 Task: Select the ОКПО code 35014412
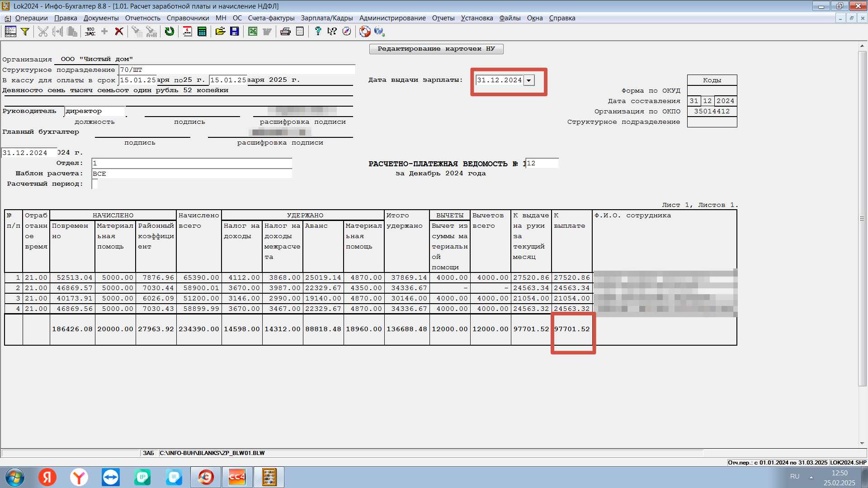coord(712,112)
